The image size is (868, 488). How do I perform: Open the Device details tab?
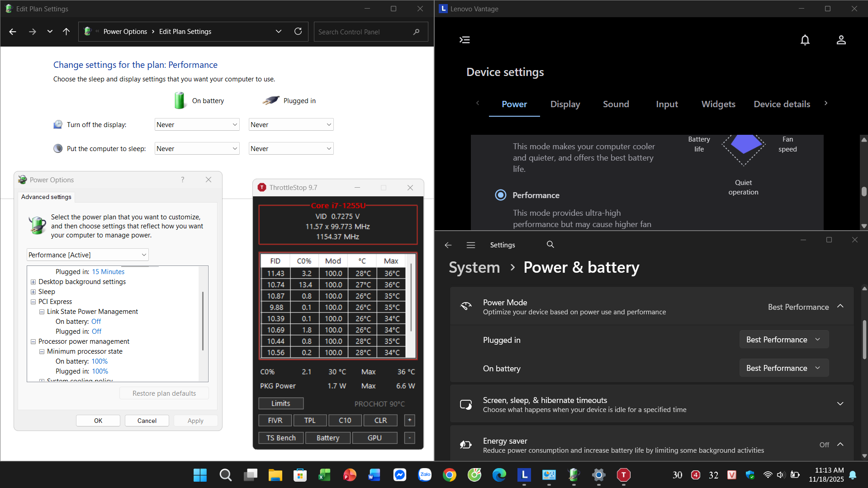(x=782, y=104)
